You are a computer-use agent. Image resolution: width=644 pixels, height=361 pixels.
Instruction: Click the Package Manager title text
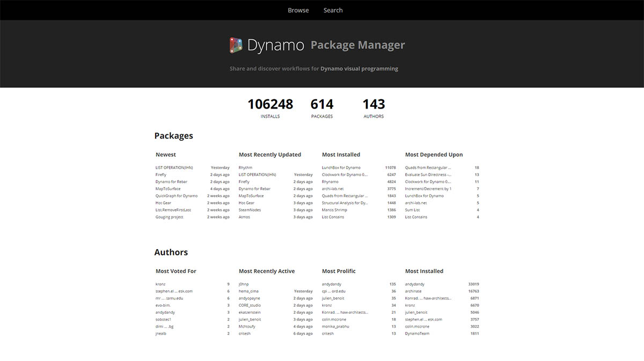357,45
